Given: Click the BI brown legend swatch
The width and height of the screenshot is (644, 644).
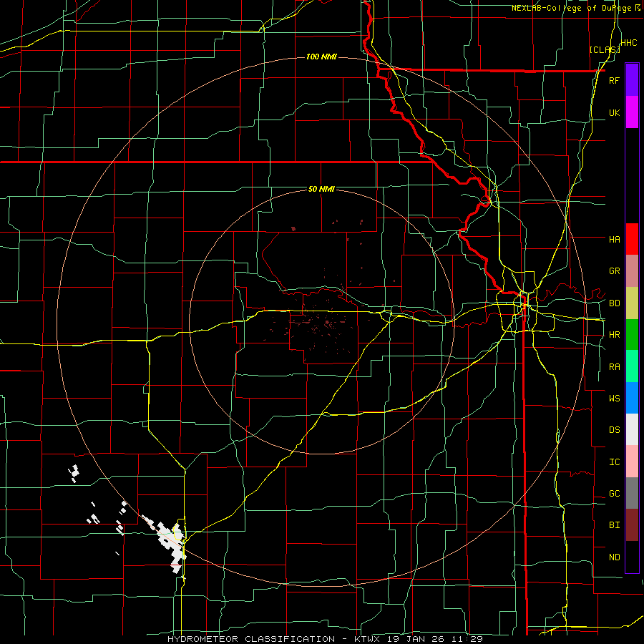Looking at the screenshot, I should point(632,525).
